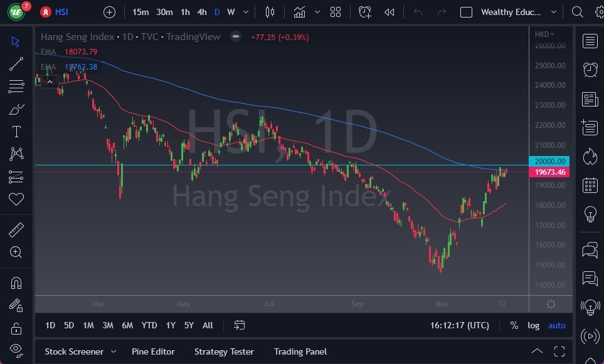This screenshot has height=364, width=604.
Task: Select the Text annotation tool
Action: (x=16, y=132)
